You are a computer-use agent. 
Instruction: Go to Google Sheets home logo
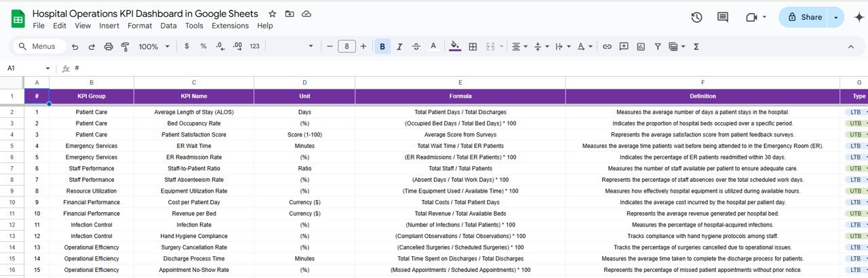[x=18, y=19]
